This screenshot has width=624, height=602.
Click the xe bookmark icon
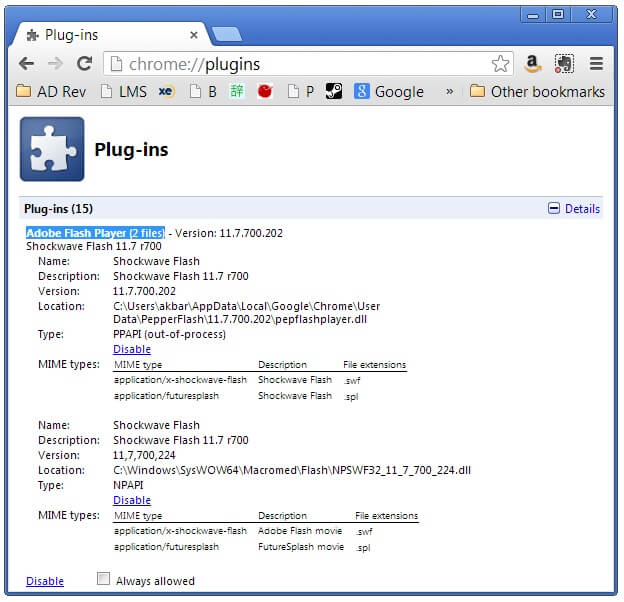pos(166,92)
